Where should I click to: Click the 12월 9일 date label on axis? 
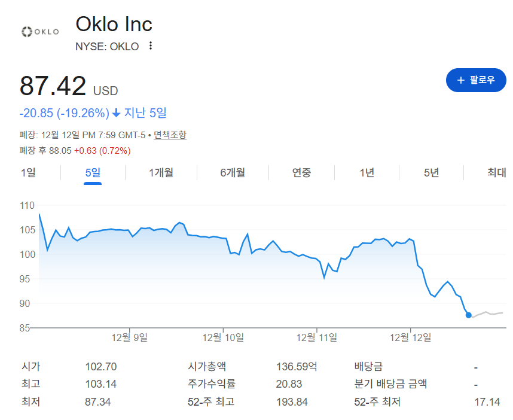(x=129, y=337)
